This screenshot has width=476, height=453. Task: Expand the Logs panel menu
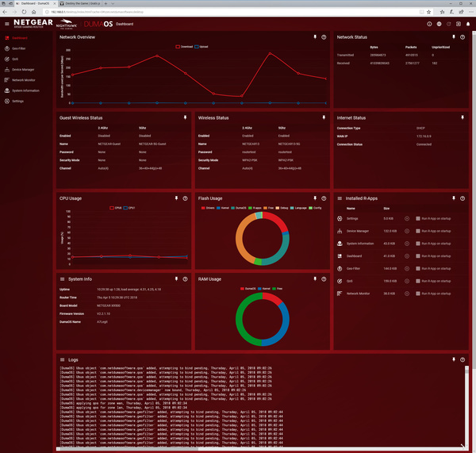(62, 359)
